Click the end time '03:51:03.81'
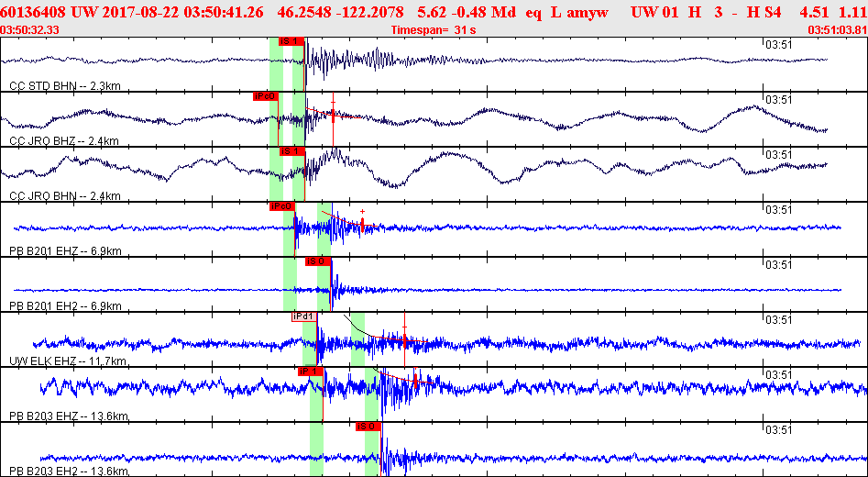The width and height of the screenshot is (868, 477). click(839, 30)
